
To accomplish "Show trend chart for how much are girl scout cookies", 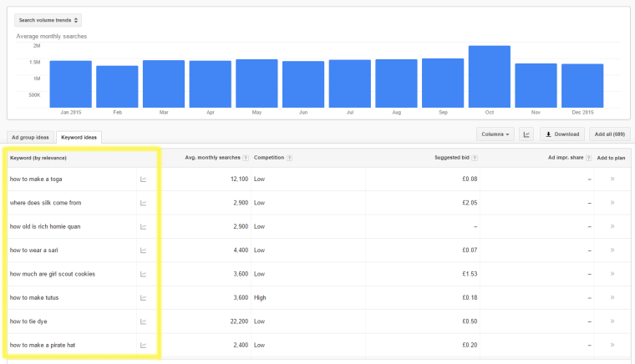I will pos(144,274).
